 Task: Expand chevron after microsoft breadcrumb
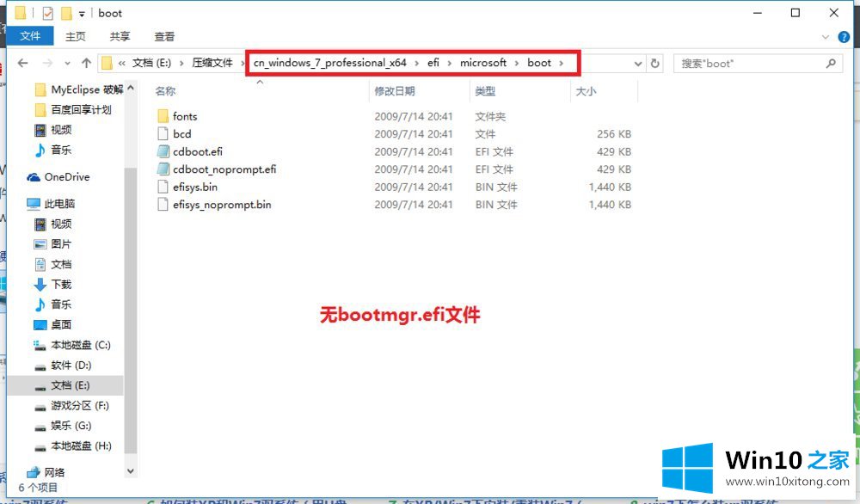point(517,63)
